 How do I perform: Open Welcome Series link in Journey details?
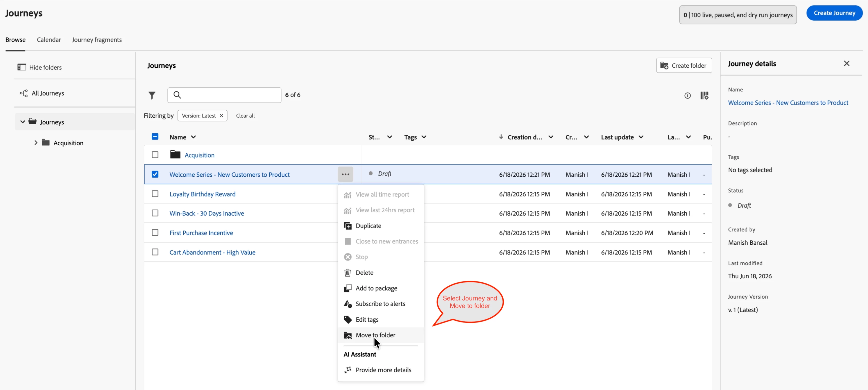click(788, 103)
